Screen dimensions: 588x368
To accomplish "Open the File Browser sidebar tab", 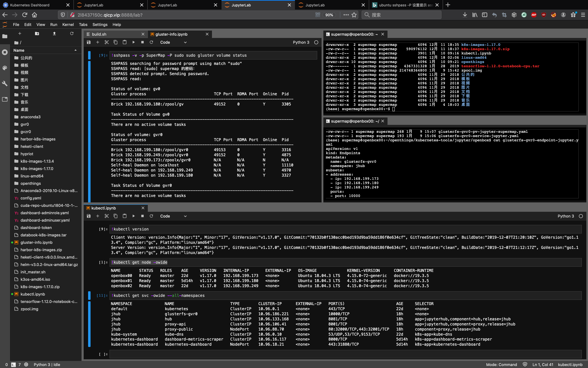I will coord(5,36).
